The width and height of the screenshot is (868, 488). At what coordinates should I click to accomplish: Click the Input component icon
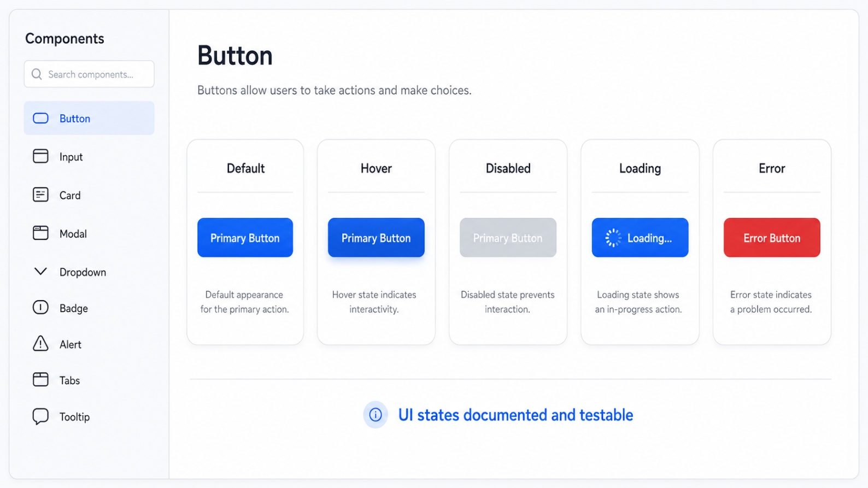click(40, 156)
